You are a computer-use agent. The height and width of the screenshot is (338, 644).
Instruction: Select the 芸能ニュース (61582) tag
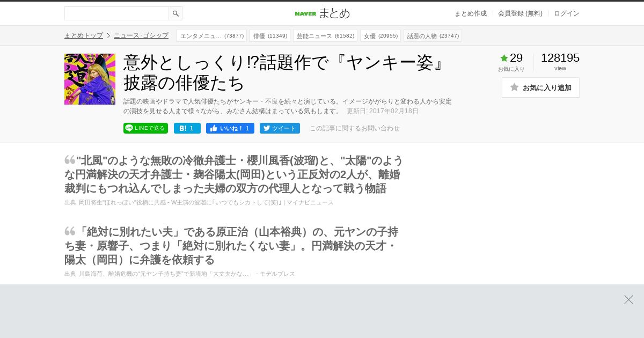point(325,36)
